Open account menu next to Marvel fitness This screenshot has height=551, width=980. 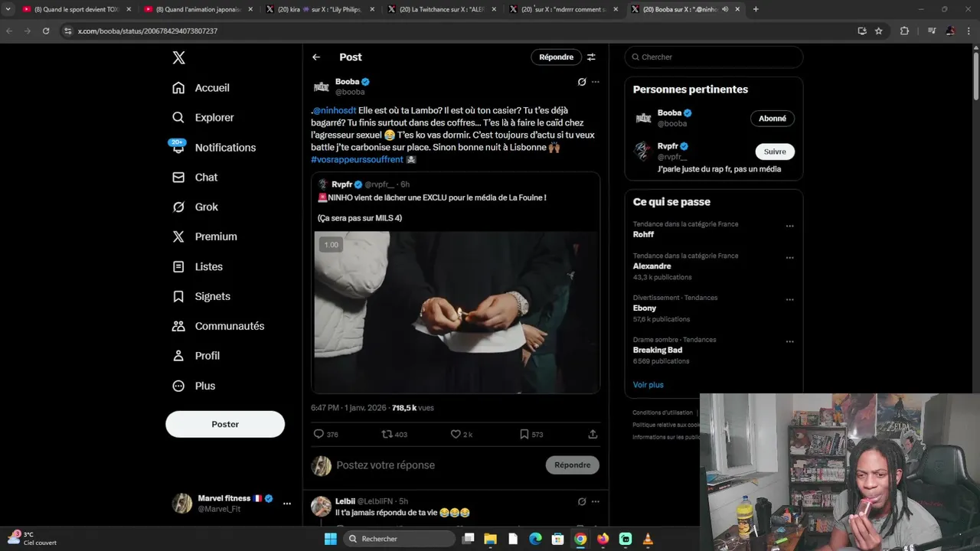[287, 504]
